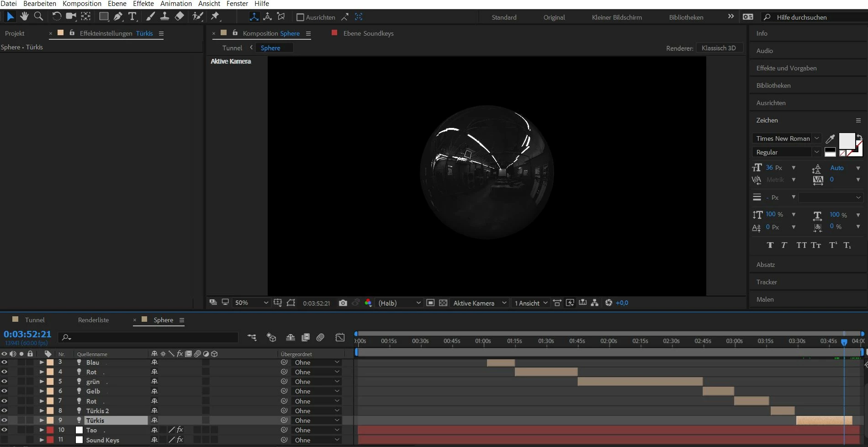
Task: Open the Komposition menu
Action: (82, 4)
